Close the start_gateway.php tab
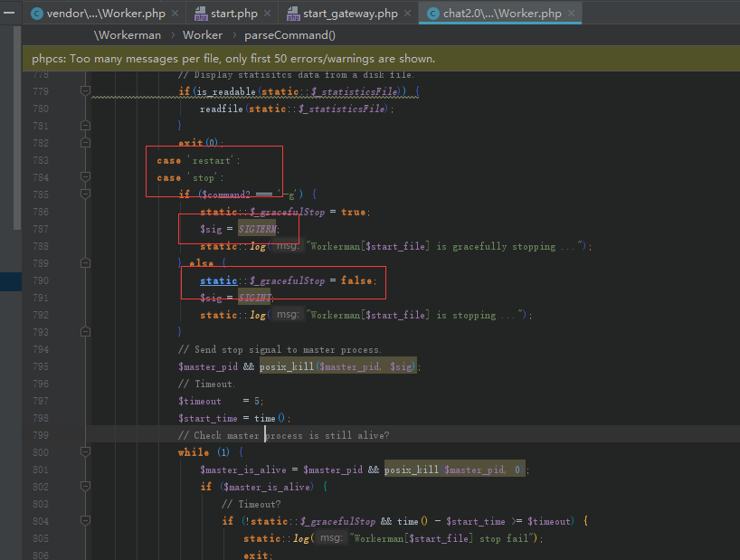Screen dimensions: 740x560 (x=407, y=14)
